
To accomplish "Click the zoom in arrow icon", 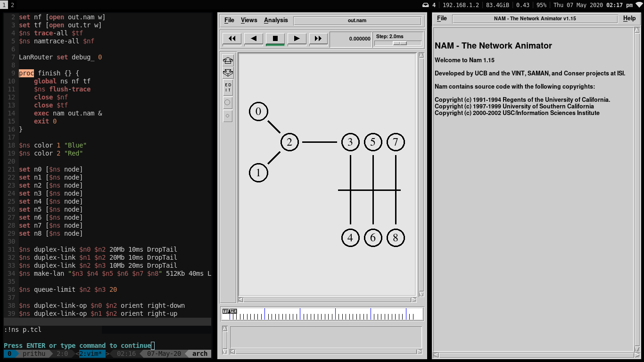I will [x=228, y=60].
